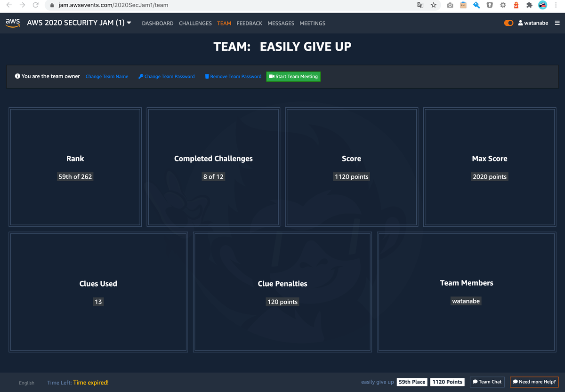Click the browser address bar URL
The width and height of the screenshot is (565, 392).
click(113, 5)
